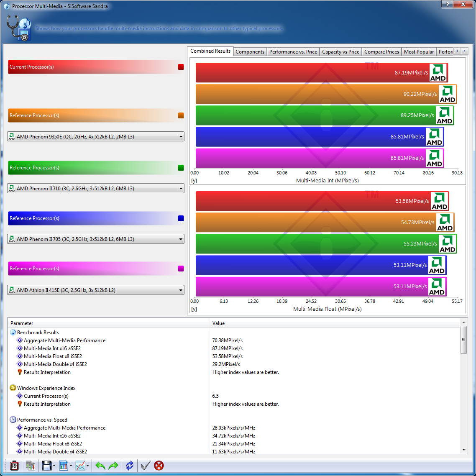Open the AMD Athlon II 415E processor dropdown
Viewport: 476px width, 476px height.
[x=96, y=290]
